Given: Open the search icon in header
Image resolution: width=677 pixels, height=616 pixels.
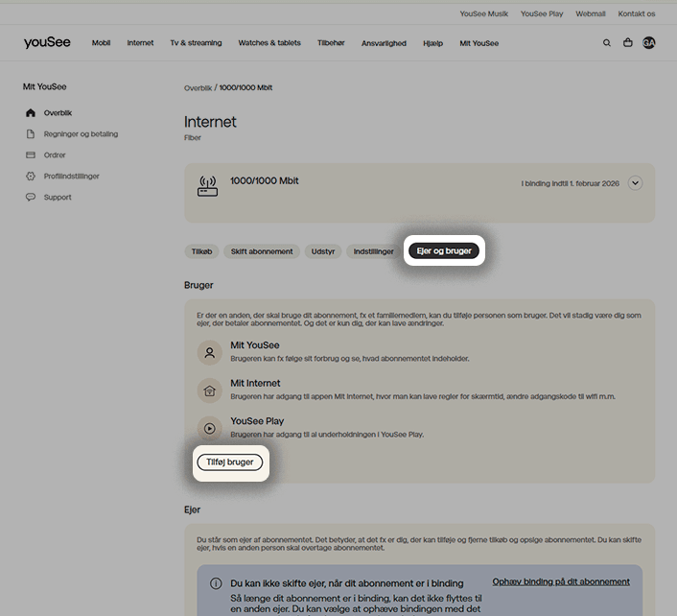Looking at the screenshot, I should [606, 43].
